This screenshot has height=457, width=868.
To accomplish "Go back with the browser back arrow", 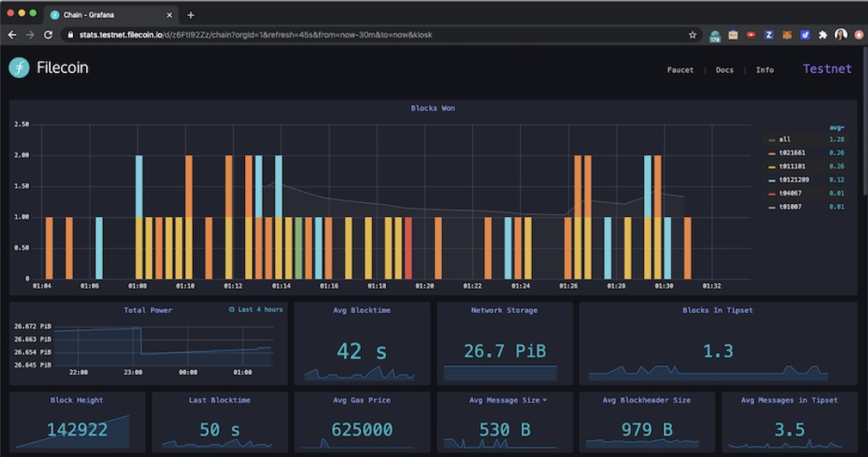I will click(12, 35).
